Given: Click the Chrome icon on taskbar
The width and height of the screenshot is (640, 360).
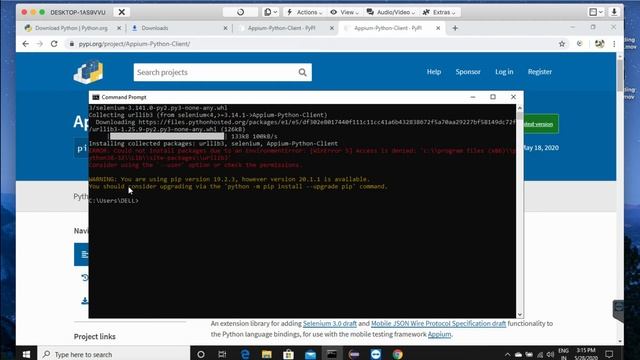Looking at the screenshot, I should (398, 354).
